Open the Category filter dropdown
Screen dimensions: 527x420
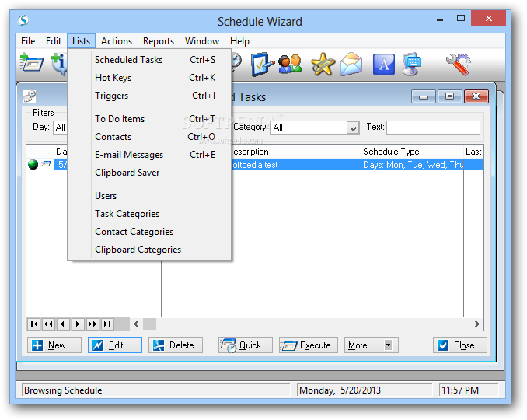tap(353, 128)
